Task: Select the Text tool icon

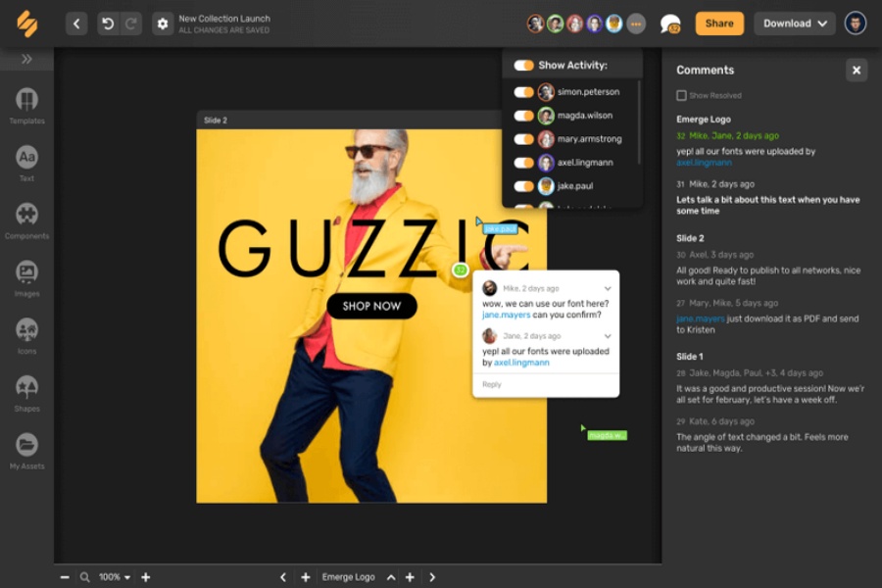Action: [26, 158]
